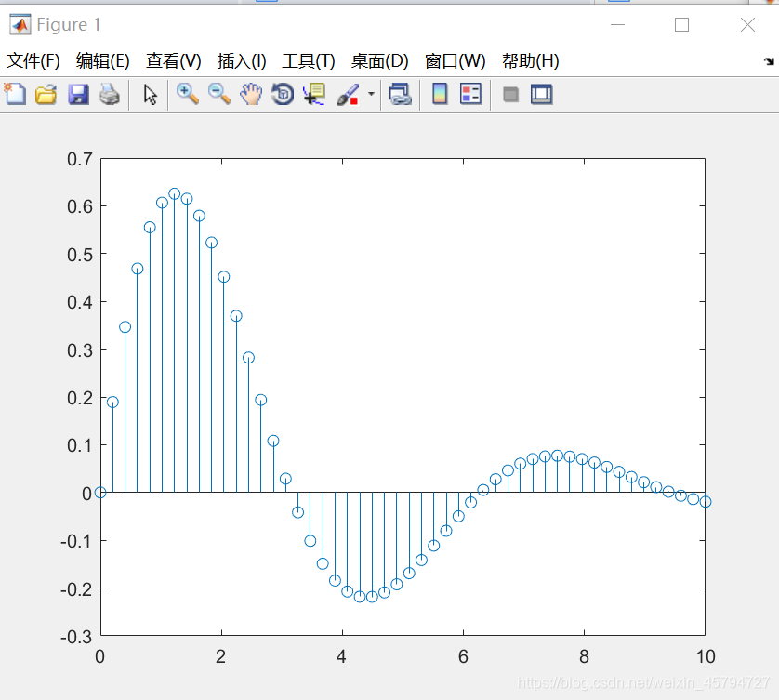Open a file using the Open folder icon
The width and height of the screenshot is (779, 700).
pyautogui.click(x=46, y=94)
